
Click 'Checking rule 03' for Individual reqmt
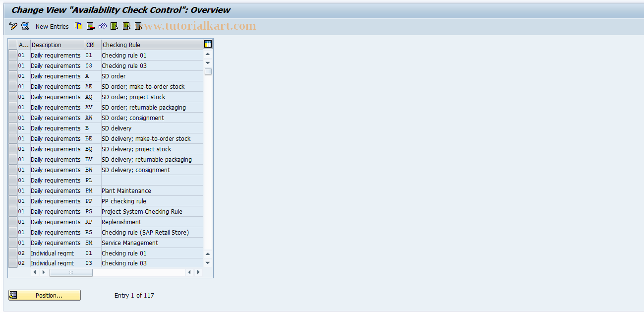[x=152, y=263]
